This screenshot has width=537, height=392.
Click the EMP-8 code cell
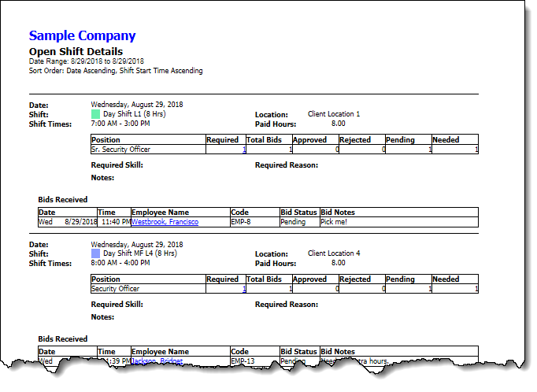pyautogui.click(x=243, y=222)
